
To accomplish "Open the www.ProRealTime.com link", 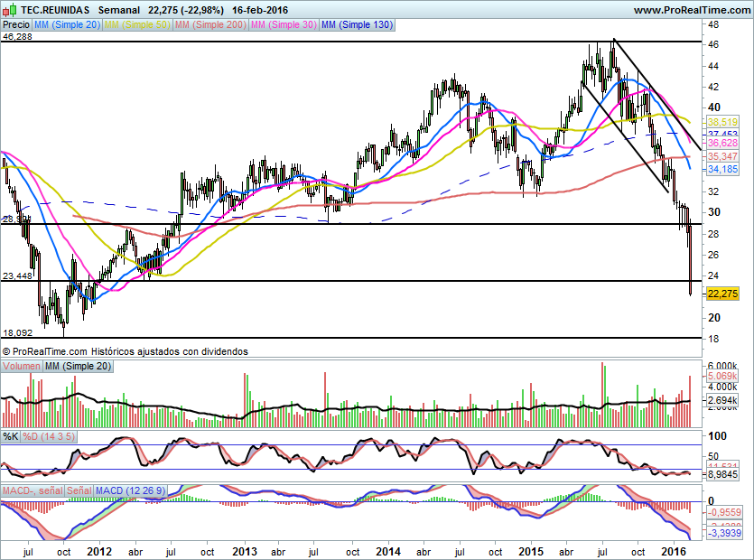I will point(691,10).
